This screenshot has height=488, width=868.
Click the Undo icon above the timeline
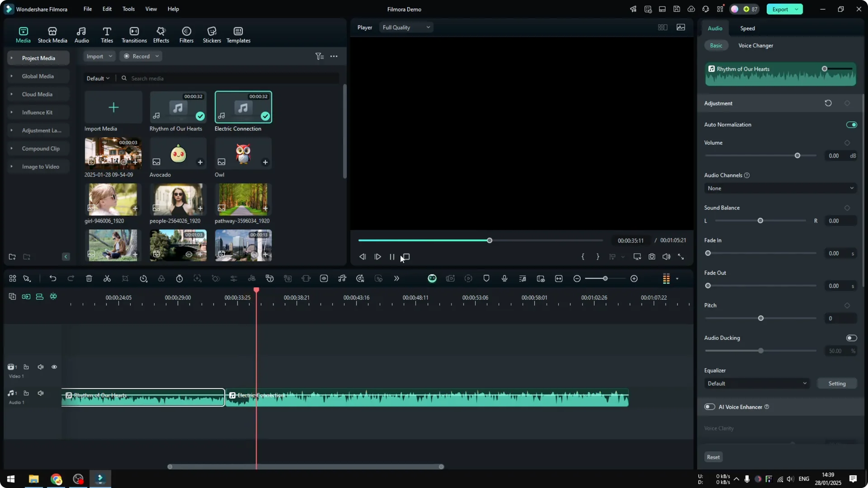point(53,278)
